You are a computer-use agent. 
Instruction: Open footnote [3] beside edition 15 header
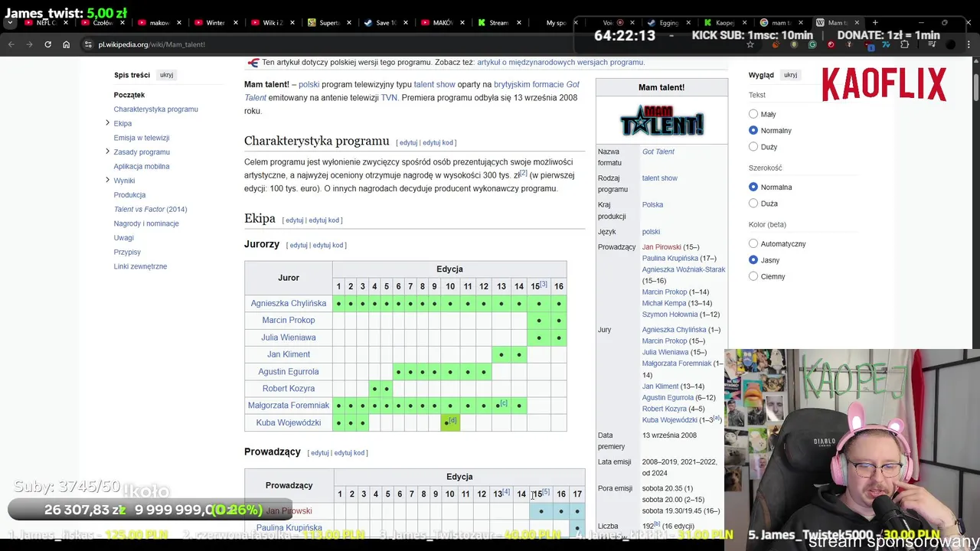(543, 284)
